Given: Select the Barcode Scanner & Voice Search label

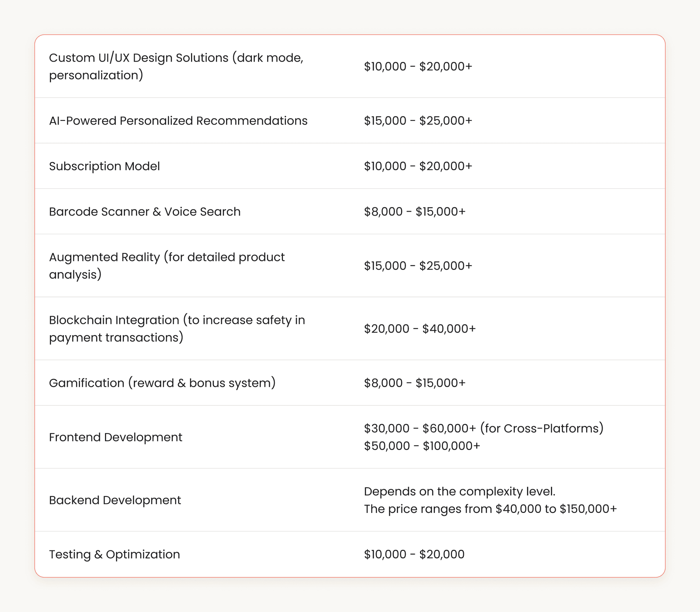Looking at the screenshot, I should coord(145,211).
